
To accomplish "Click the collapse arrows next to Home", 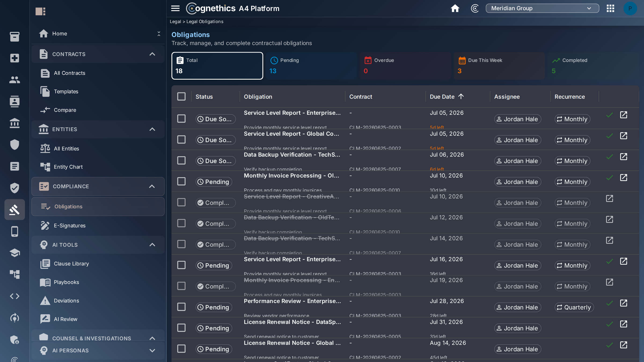I will click(x=159, y=34).
